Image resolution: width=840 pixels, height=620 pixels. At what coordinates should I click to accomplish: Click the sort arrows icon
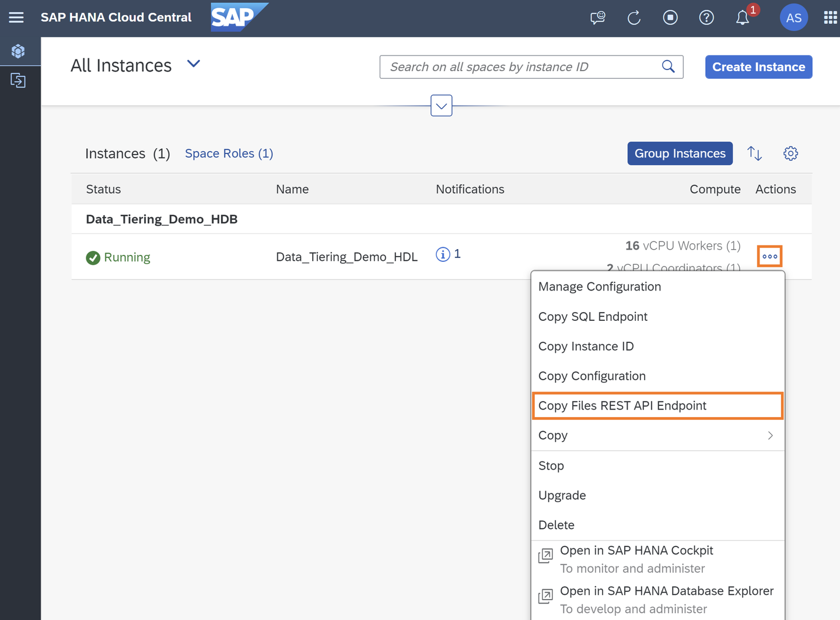[755, 153]
